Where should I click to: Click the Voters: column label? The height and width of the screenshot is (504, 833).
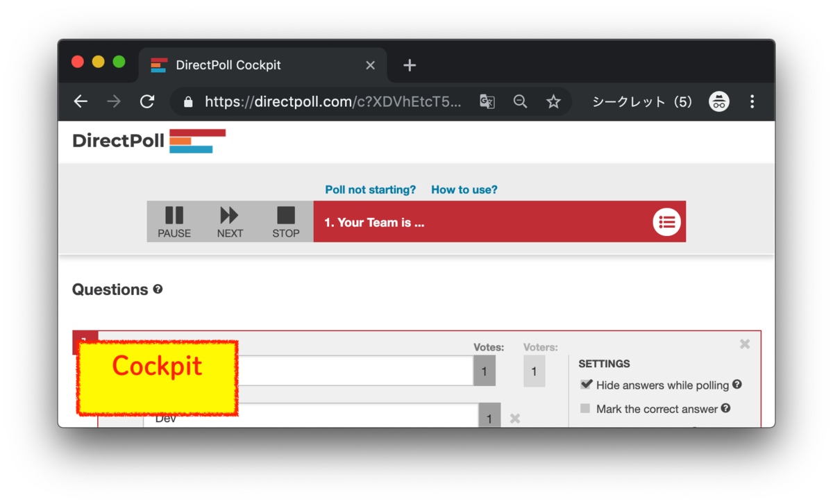click(540, 347)
